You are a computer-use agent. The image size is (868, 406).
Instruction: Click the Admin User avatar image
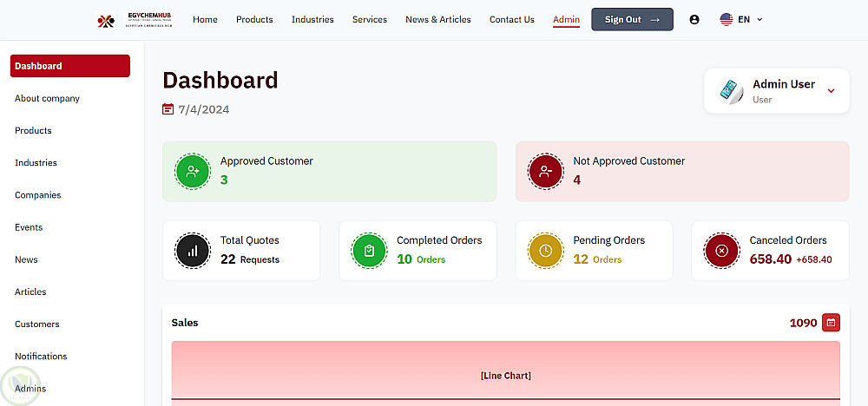tap(730, 91)
